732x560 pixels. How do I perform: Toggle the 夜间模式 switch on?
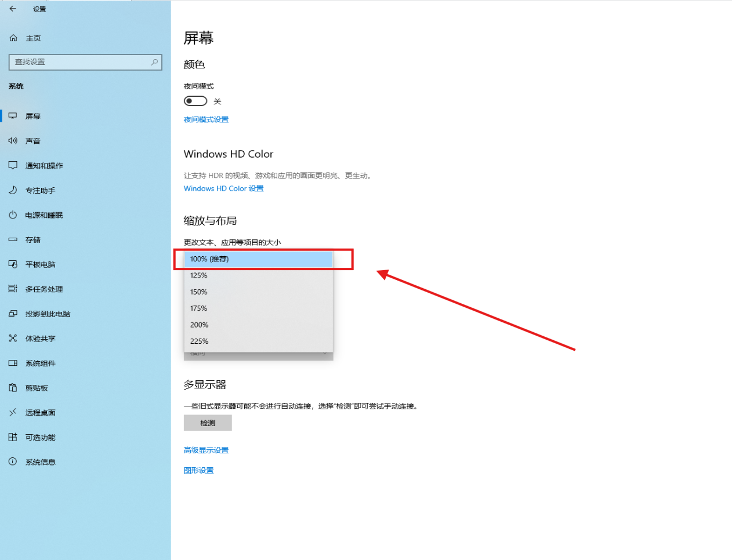(x=195, y=100)
